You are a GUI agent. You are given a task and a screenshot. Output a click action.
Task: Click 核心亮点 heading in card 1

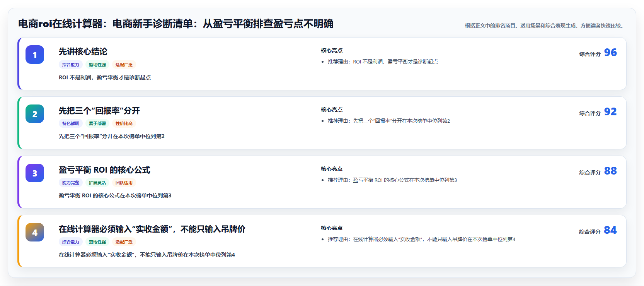[x=332, y=50]
